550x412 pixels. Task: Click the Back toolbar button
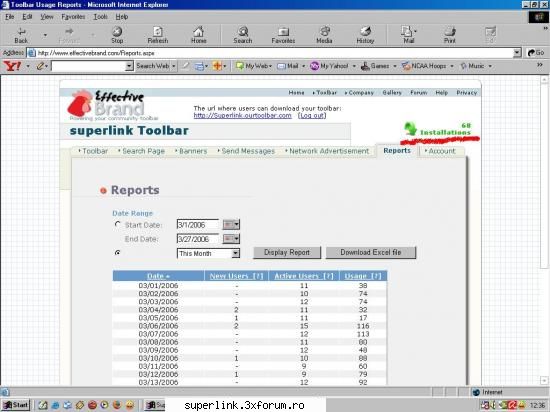point(21,35)
